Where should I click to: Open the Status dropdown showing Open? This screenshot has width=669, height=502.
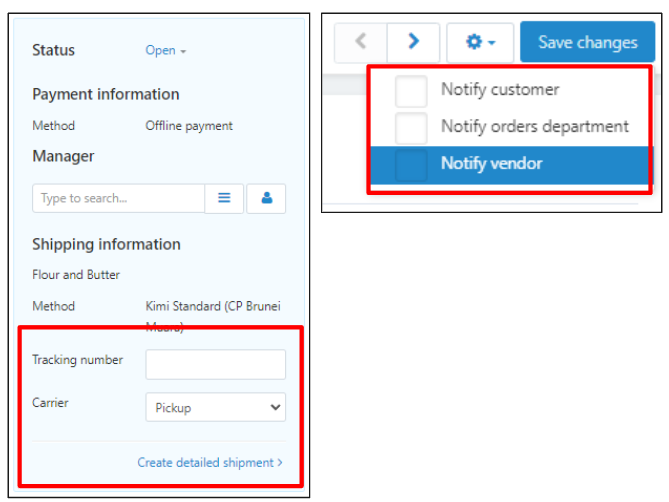tap(166, 51)
